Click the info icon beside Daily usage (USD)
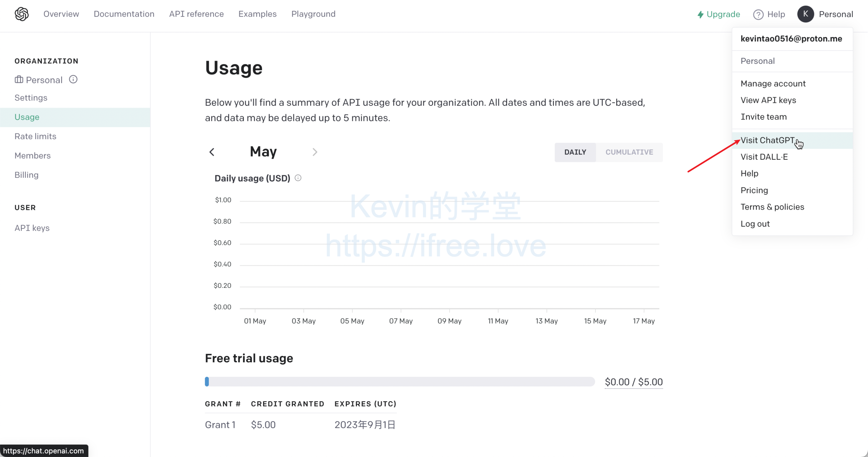 (298, 178)
